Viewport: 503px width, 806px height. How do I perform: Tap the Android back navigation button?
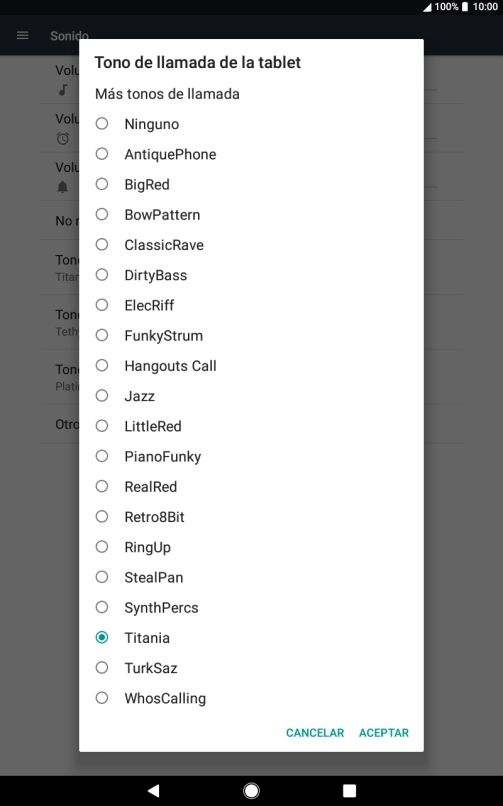153,790
